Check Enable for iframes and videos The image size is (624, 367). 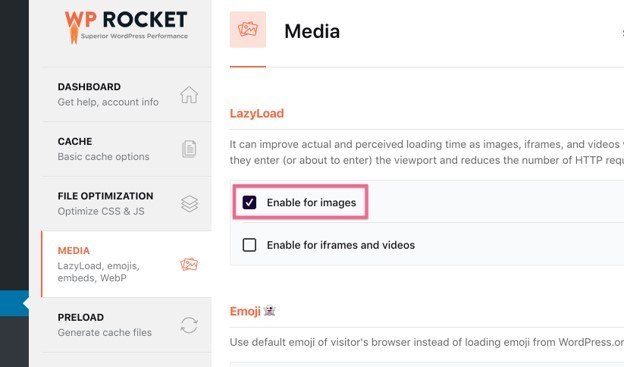coord(250,245)
